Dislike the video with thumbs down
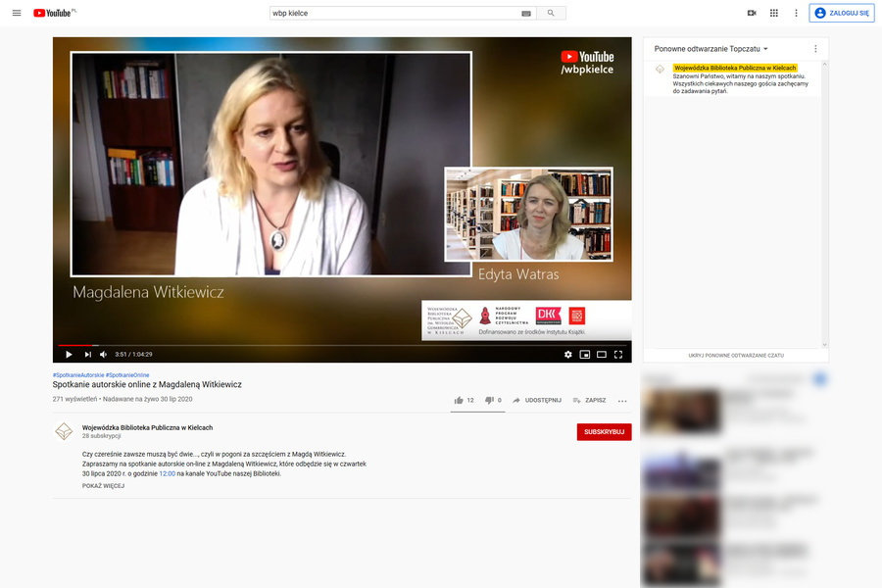 (489, 400)
